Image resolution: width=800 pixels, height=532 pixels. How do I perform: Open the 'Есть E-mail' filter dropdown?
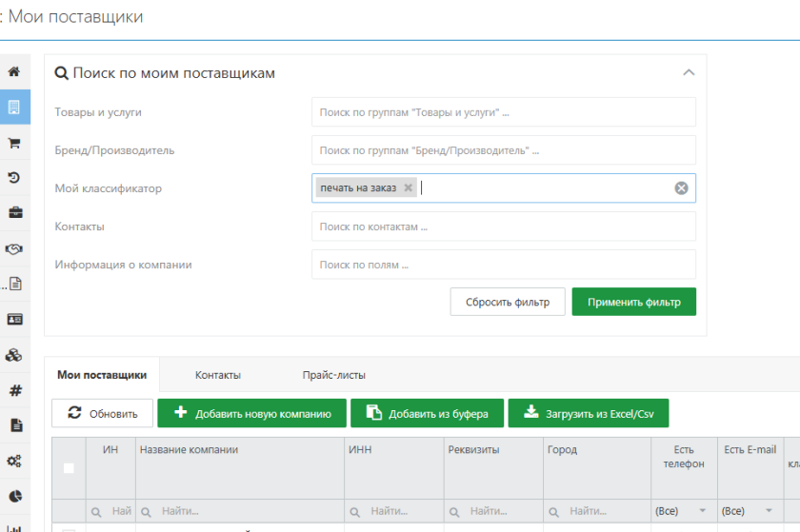[x=749, y=511]
